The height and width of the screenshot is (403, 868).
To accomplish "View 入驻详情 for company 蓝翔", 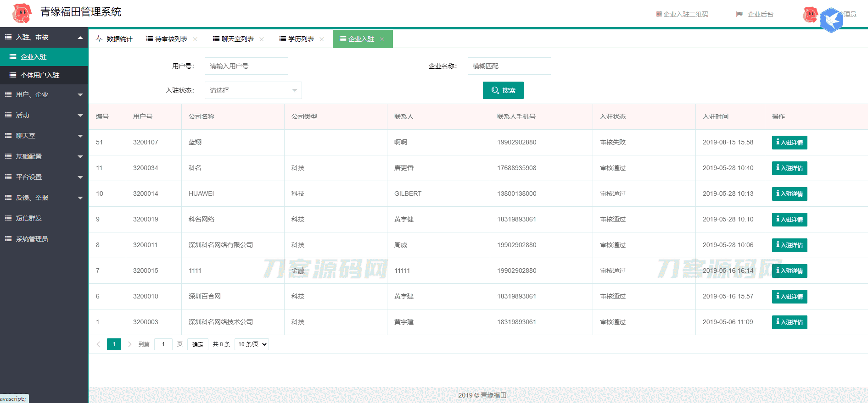I will (x=789, y=143).
